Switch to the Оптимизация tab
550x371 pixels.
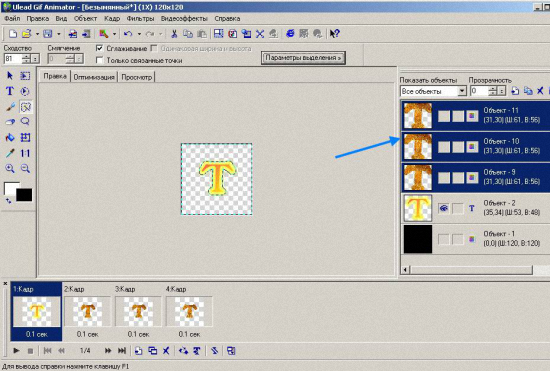click(x=94, y=77)
